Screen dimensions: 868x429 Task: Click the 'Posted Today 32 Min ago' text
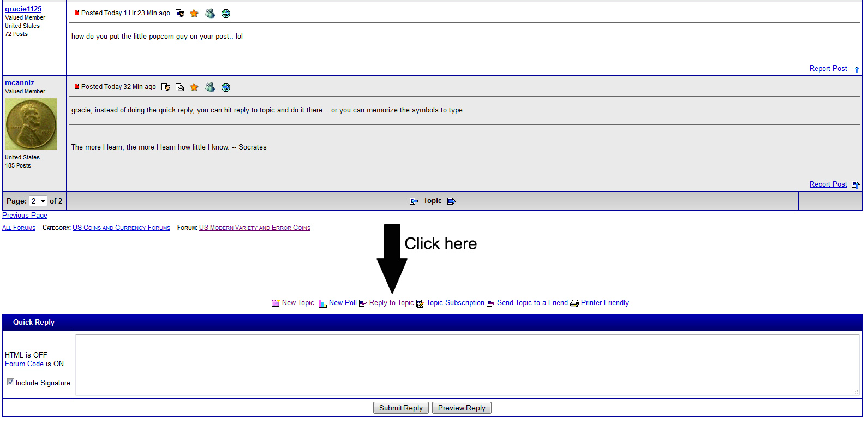point(118,86)
